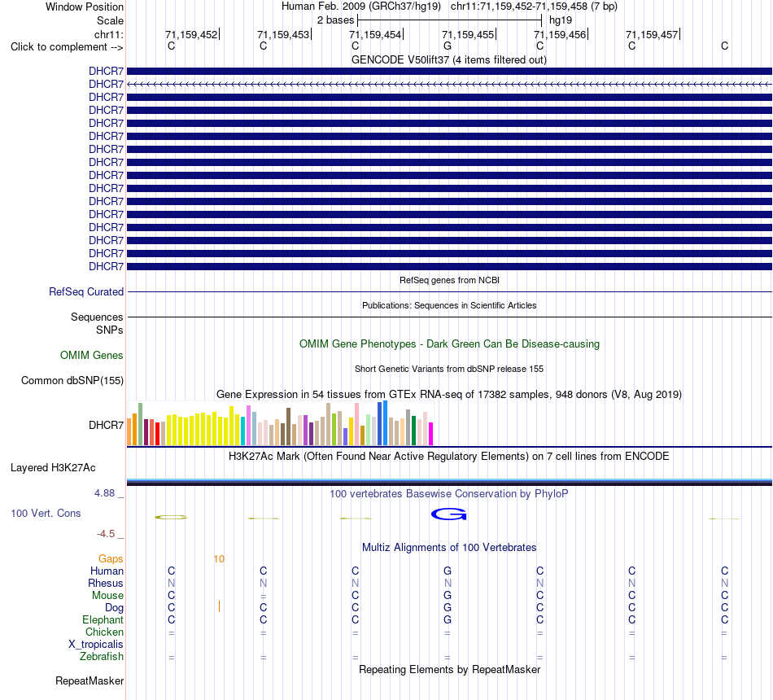Image resolution: width=773 pixels, height=700 pixels.
Task: Open the Common dbSNP(155) track label
Action: tap(72, 380)
